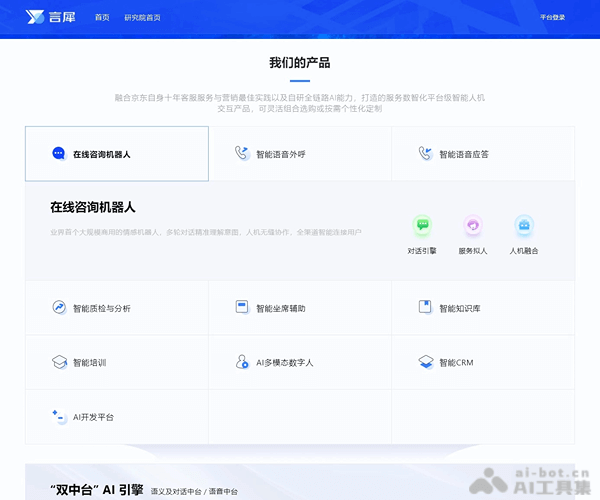Image resolution: width=600 pixels, height=500 pixels.
Task: Click the AI开发平台 icon
Action: point(59,416)
